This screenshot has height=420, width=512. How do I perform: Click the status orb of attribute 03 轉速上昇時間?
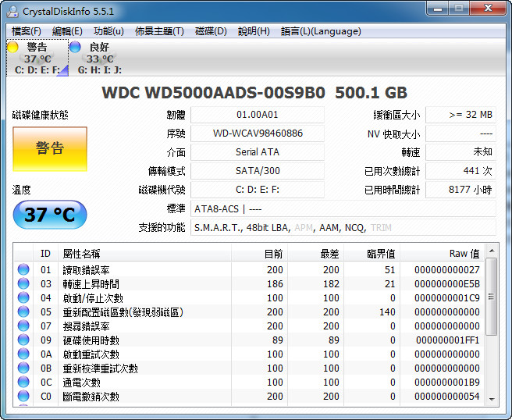point(23,283)
